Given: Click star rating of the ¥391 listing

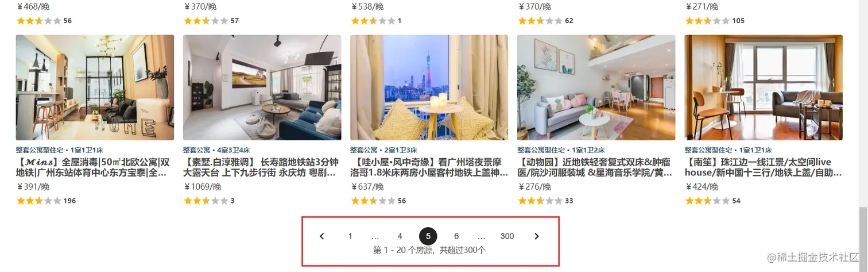Looking at the screenshot, I should 38,201.
